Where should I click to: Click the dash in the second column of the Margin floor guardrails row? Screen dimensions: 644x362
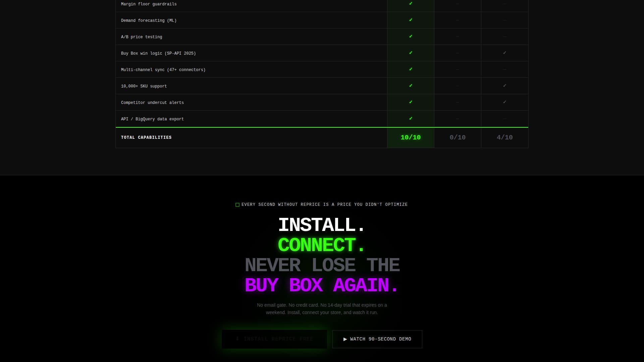pos(458,4)
